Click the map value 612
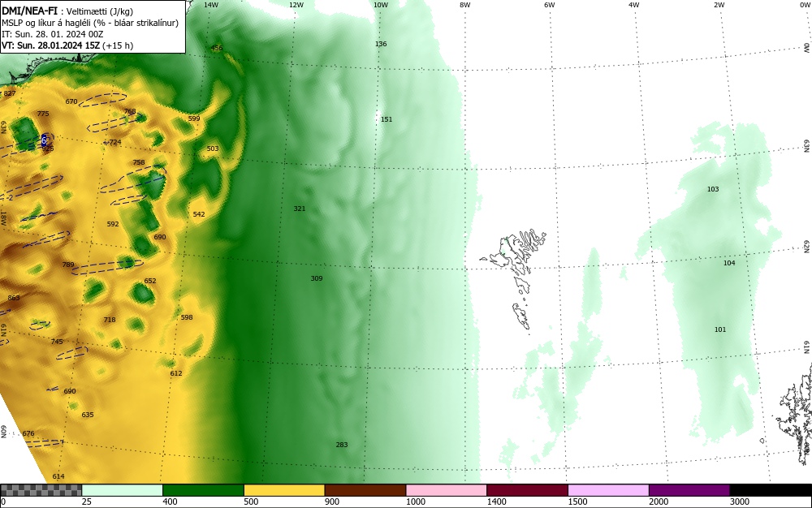Image resolution: width=812 pixels, height=508 pixels. point(176,373)
